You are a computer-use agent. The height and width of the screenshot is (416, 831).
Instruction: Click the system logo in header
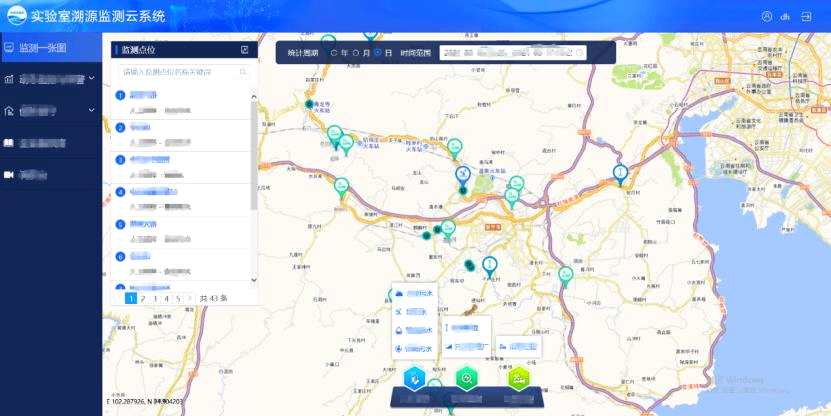(x=16, y=16)
